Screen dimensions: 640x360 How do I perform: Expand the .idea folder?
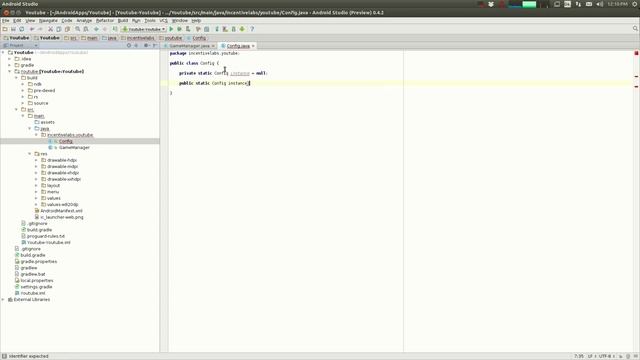click(10, 59)
